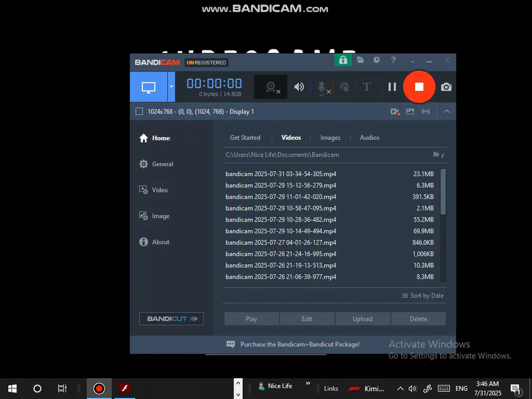Click the audio-only broadcast icon in status bar
532x399 pixels.
pos(426,112)
